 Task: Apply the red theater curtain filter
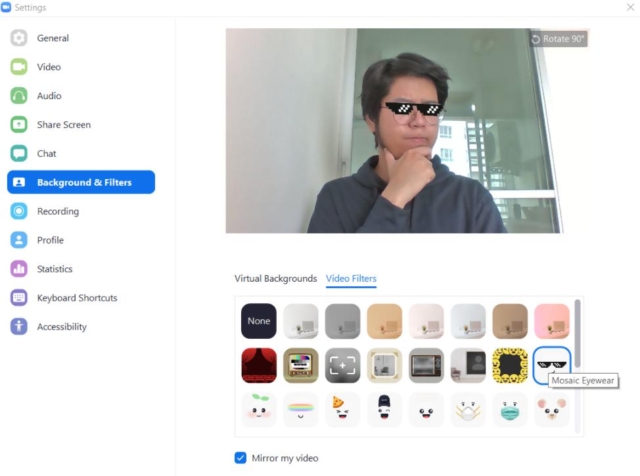coord(259,365)
